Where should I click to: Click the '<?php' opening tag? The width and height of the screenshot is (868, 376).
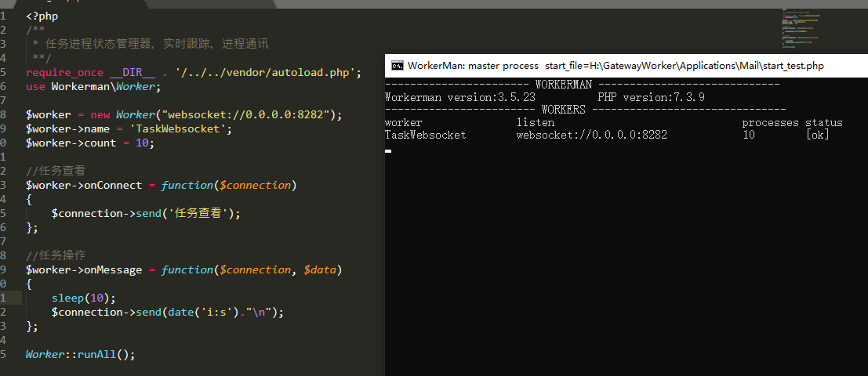(x=42, y=16)
